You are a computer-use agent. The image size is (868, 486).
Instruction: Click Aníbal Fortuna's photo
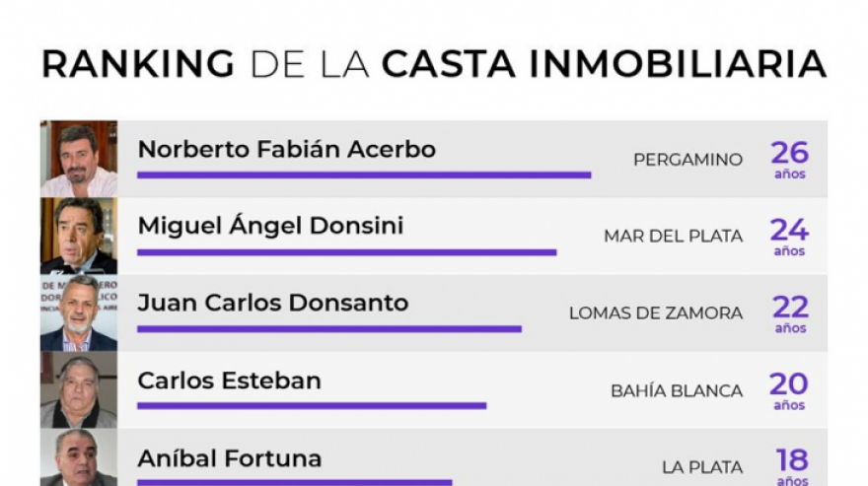(x=79, y=457)
